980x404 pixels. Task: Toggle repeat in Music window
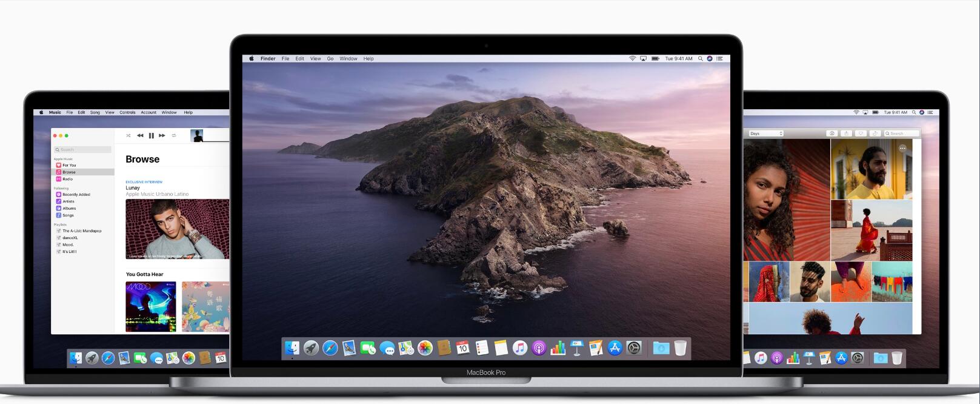click(174, 135)
